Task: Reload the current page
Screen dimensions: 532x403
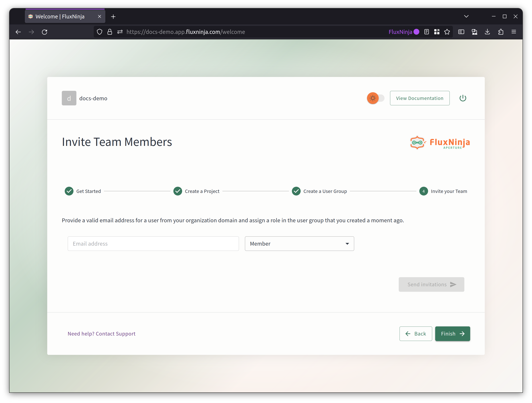Action: [x=44, y=32]
